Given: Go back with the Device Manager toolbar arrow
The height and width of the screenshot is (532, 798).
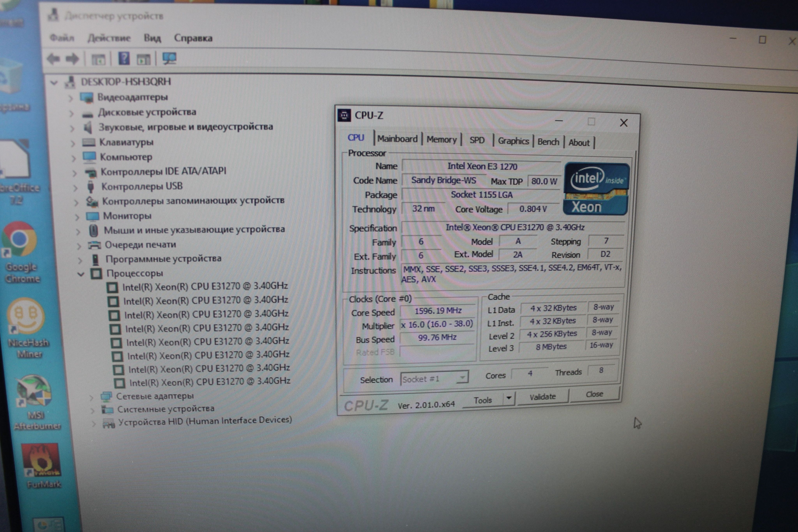Looking at the screenshot, I should tap(54, 59).
